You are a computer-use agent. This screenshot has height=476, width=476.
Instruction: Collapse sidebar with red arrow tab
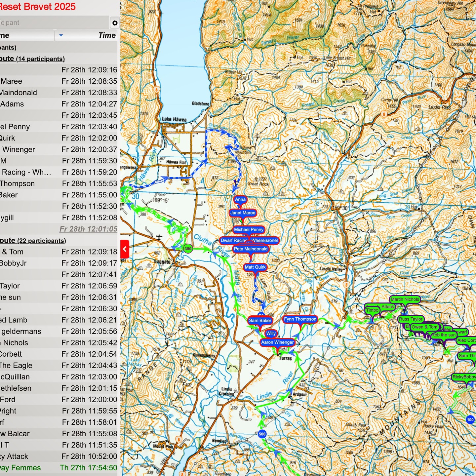(125, 249)
